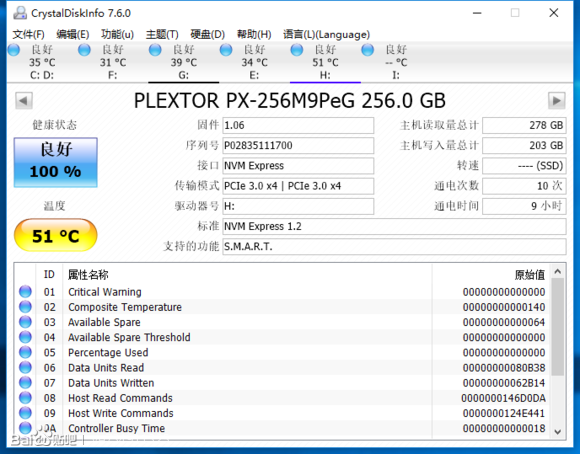Open the 硬盘(D) disk menu
580x454 pixels.
[x=208, y=34]
